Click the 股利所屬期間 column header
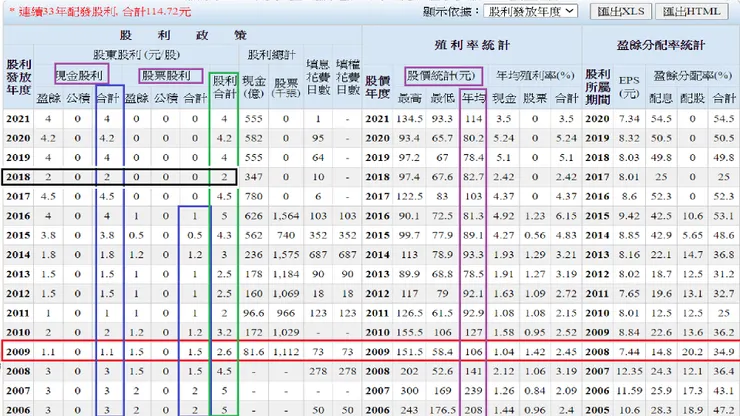Image resolution: width=740 pixels, height=416 pixels. click(597, 86)
